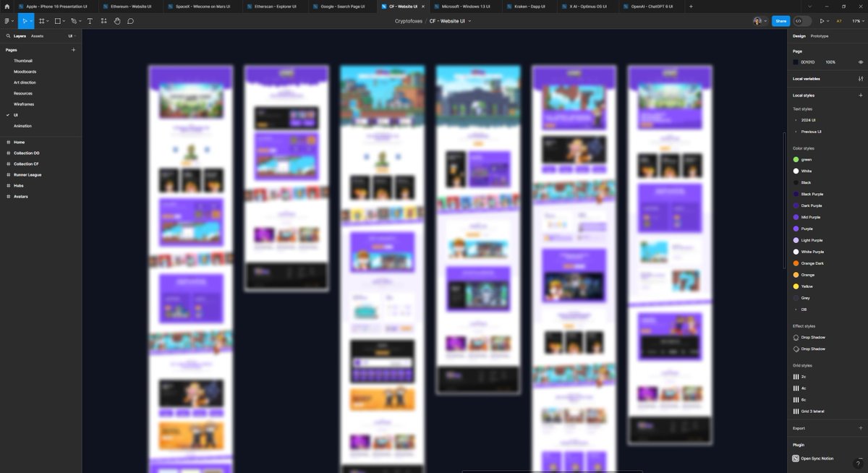Click the Grid 3 lateral style icon
This screenshot has width=868, height=473.
coord(796,411)
